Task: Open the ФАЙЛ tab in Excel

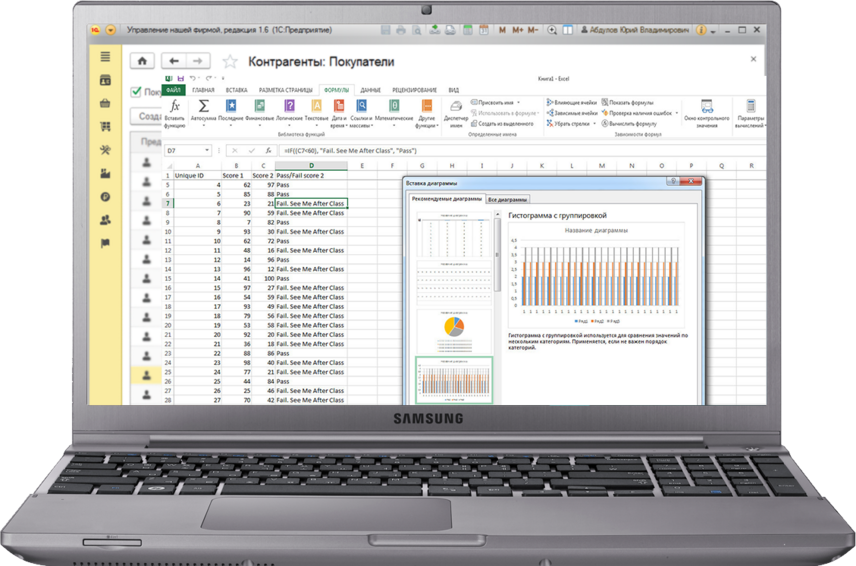Action: (174, 90)
